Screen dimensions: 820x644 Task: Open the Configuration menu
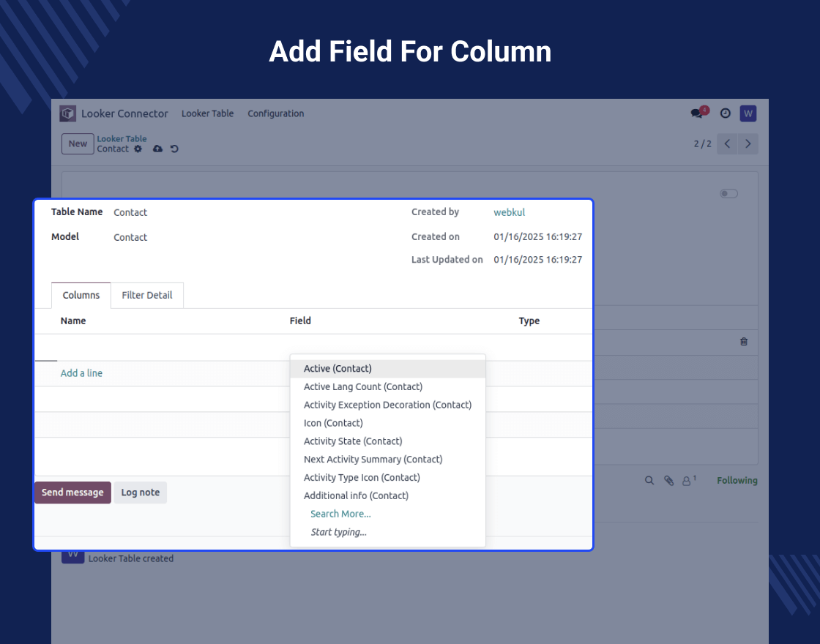click(275, 113)
